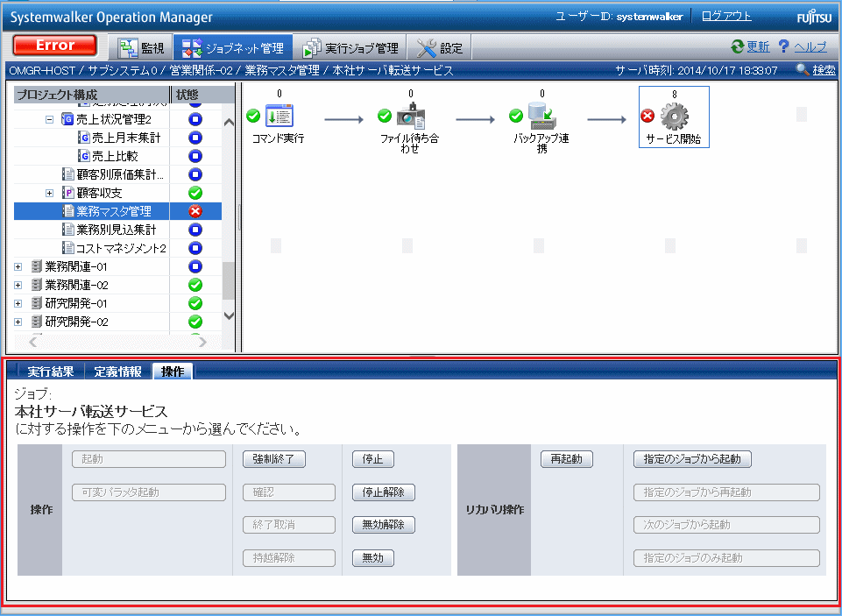Image resolution: width=842 pixels, height=616 pixels.
Task: Click the red error mark beside サービス開始
Action: click(x=647, y=116)
